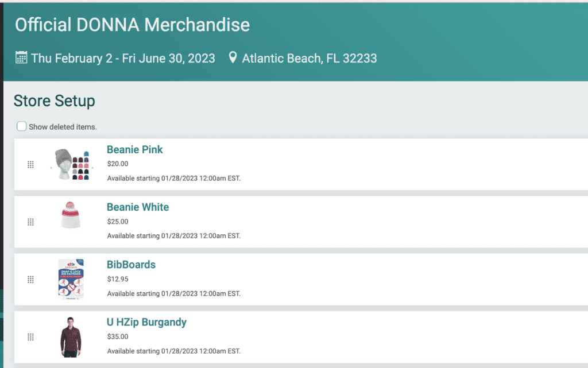Click the Atlantic Beach, FL 32233 location text
The height and width of the screenshot is (368, 588).
[310, 59]
